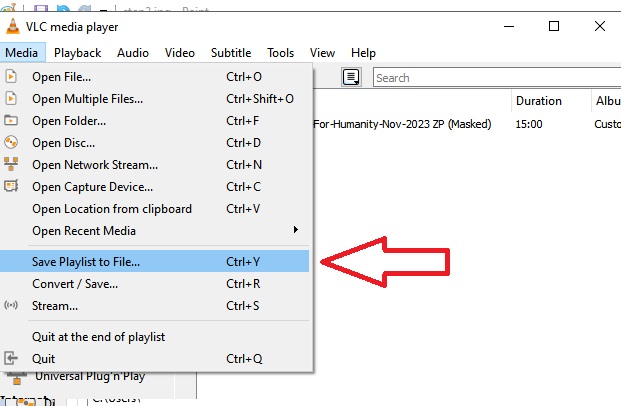This screenshot has height=406, width=621.
Task: Open the Subtitle menu
Action: (231, 53)
